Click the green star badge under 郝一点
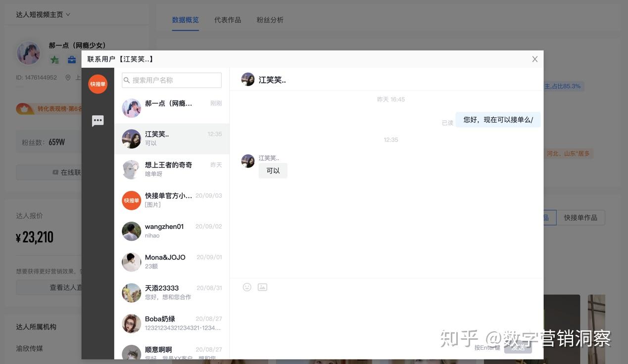 click(54, 60)
